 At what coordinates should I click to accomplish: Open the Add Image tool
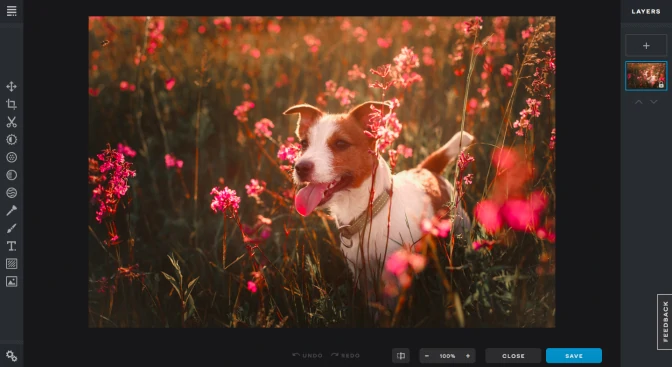point(12,281)
